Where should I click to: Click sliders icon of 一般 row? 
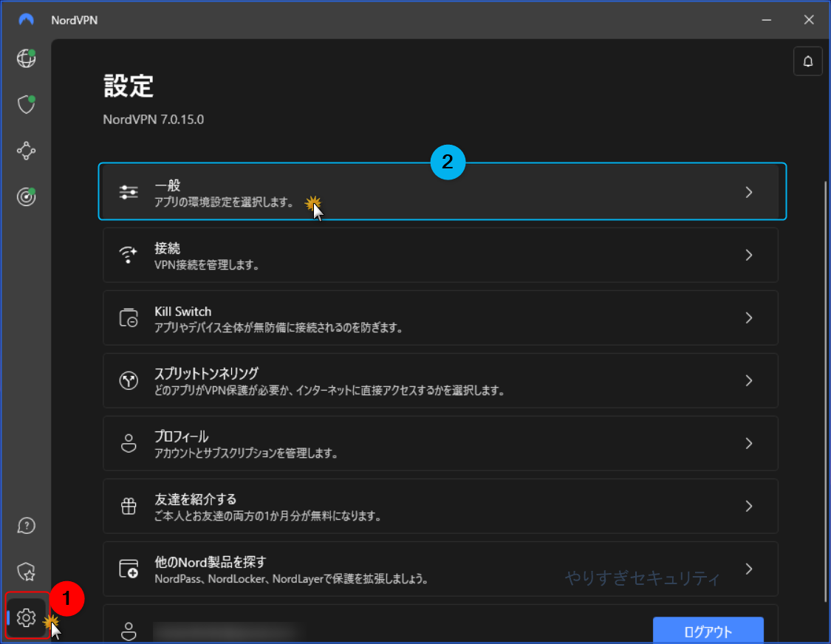[129, 192]
